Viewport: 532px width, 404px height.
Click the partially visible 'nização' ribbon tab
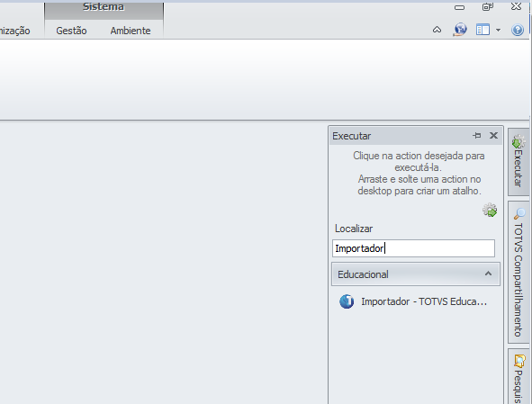pyautogui.click(x=15, y=31)
